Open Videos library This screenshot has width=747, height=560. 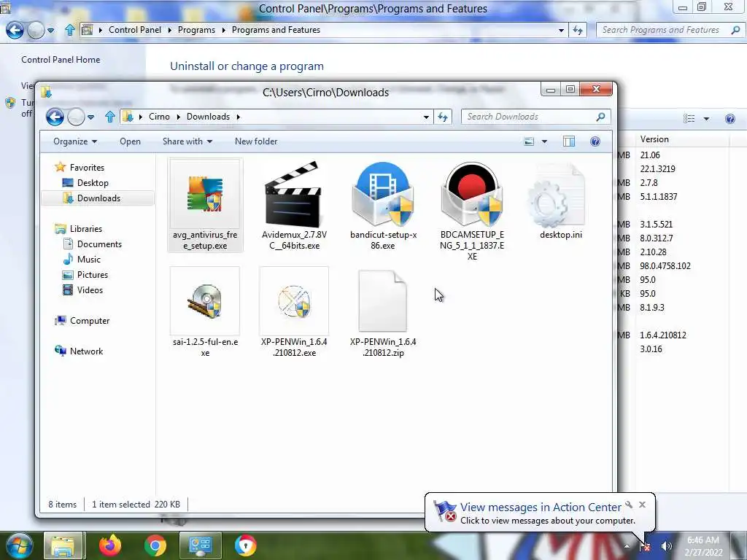90,290
